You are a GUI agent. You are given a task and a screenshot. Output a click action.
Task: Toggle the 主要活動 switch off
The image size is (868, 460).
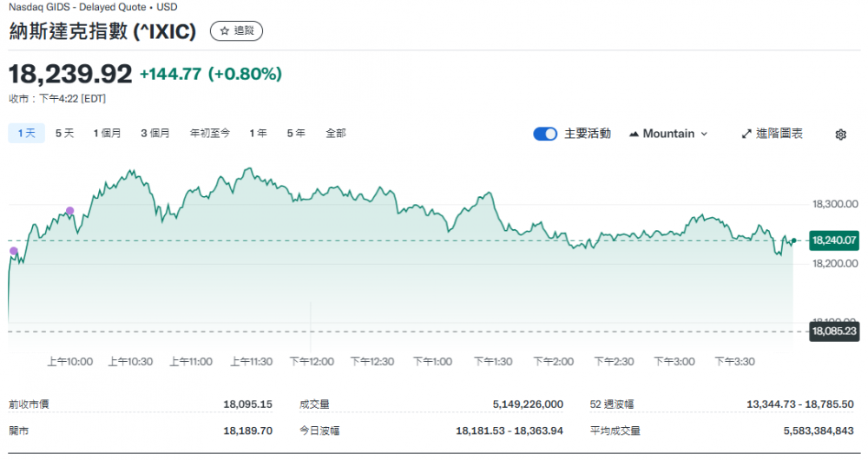point(545,134)
